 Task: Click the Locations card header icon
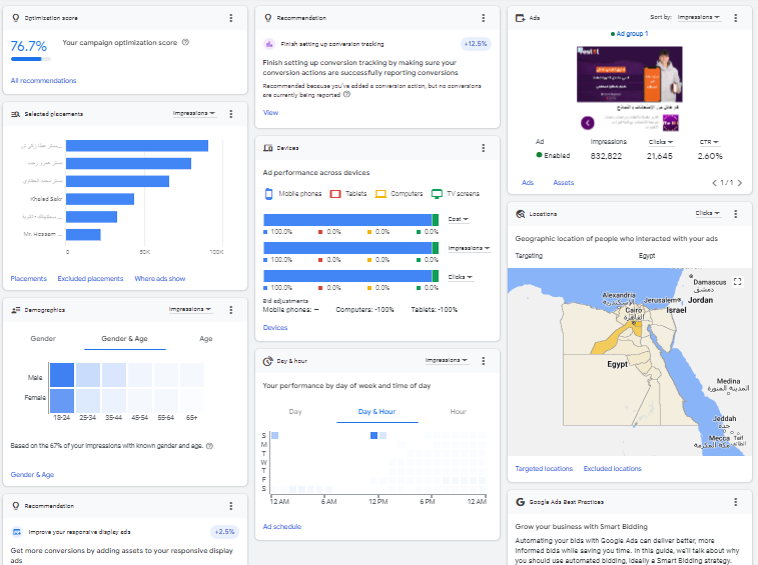click(520, 214)
